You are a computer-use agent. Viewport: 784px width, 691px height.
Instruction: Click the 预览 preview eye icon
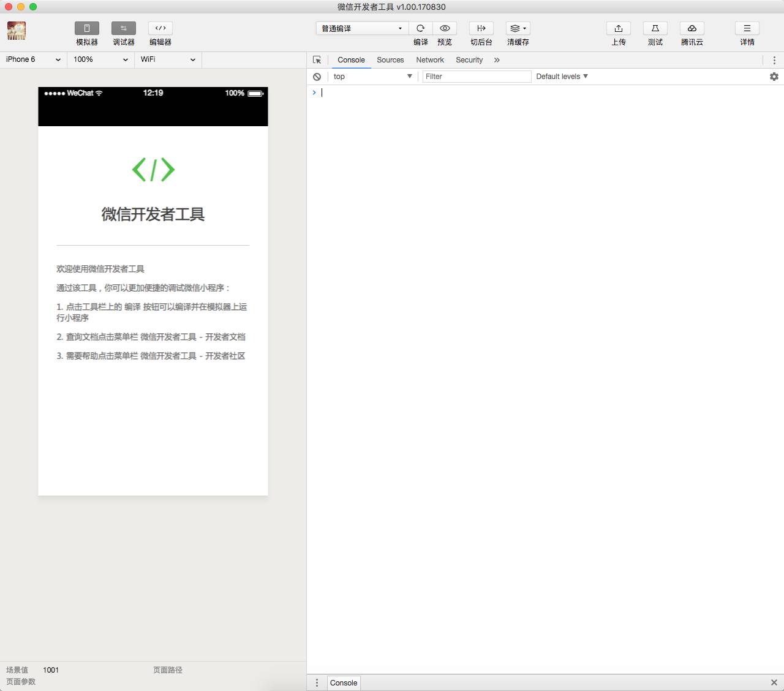tap(445, 28)
